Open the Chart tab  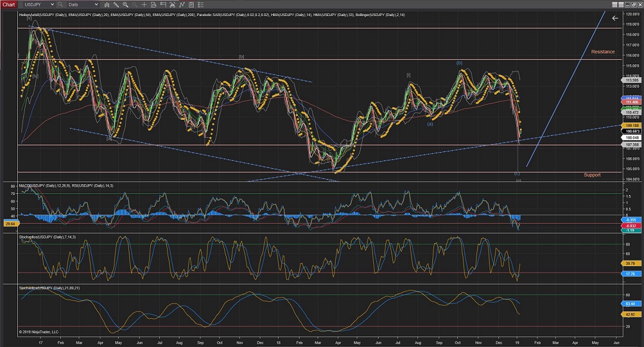click(8, 5)
